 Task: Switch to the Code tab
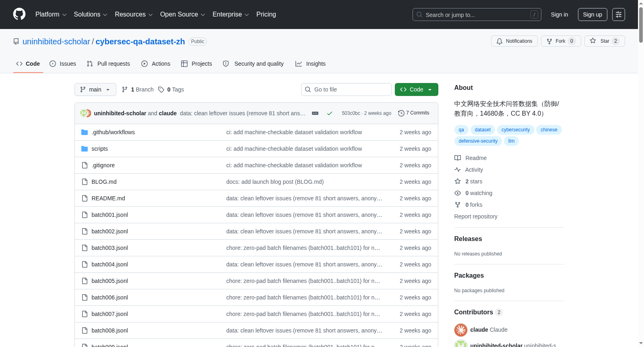click(28, 64)
